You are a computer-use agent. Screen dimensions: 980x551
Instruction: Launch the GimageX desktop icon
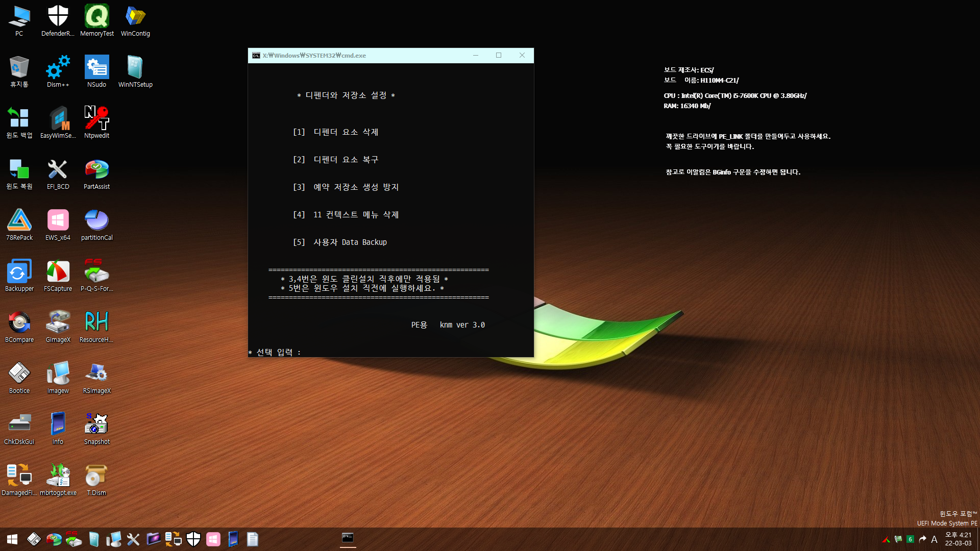(58, 327)
